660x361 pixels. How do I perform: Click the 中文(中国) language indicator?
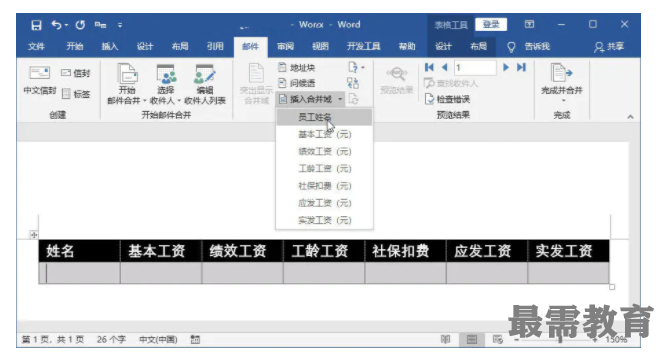pyautogui.click(x=158, y=340)
